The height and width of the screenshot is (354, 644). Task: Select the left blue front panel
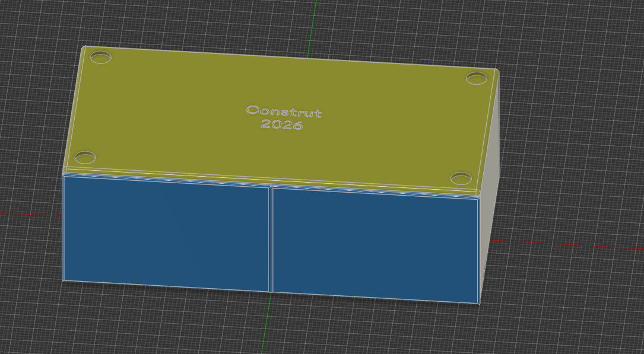(x=166, y=234)
